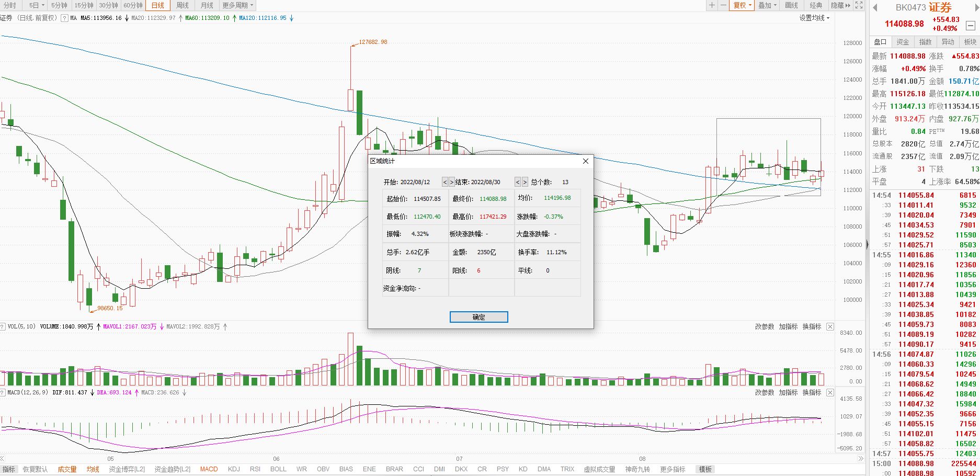Select the 60分钟 period

[x=133, y=5]
